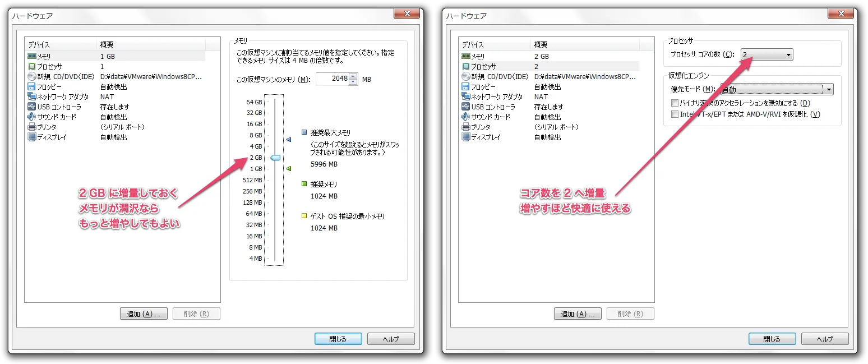Click the up arrow to increase memory value
Viewport: 868px width, 364px height.
[x=353, y=76]
